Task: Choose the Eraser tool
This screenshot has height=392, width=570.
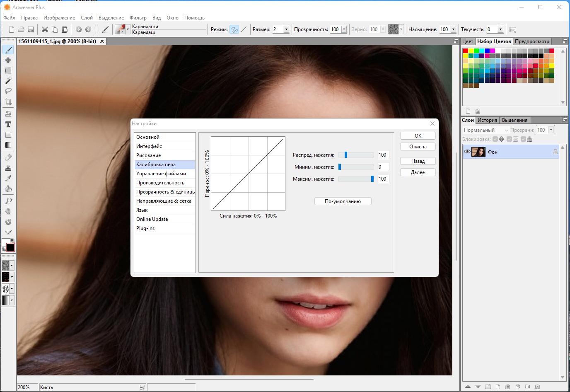Action: point(8,157)
